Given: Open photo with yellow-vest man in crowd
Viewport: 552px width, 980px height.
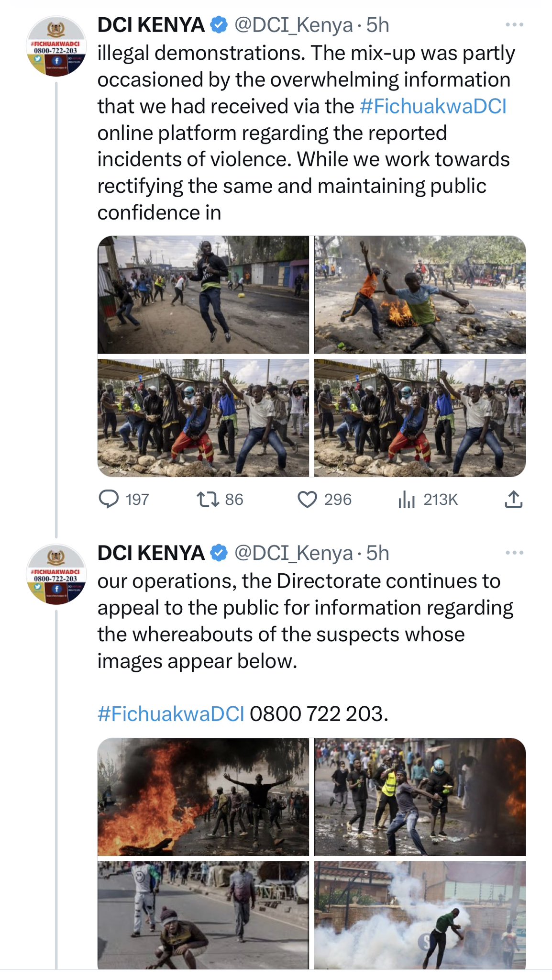Looking at the screenshot, I should coord(420,797).
